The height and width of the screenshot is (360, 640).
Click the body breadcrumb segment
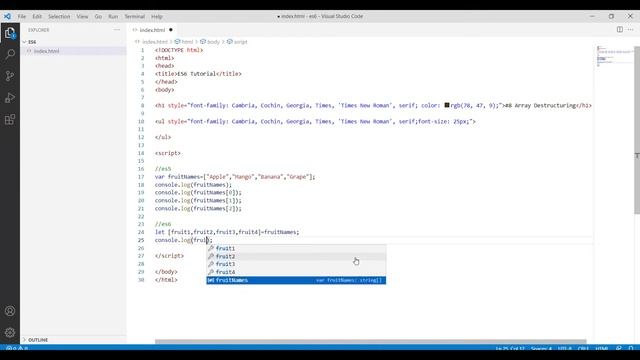(213, 42)
